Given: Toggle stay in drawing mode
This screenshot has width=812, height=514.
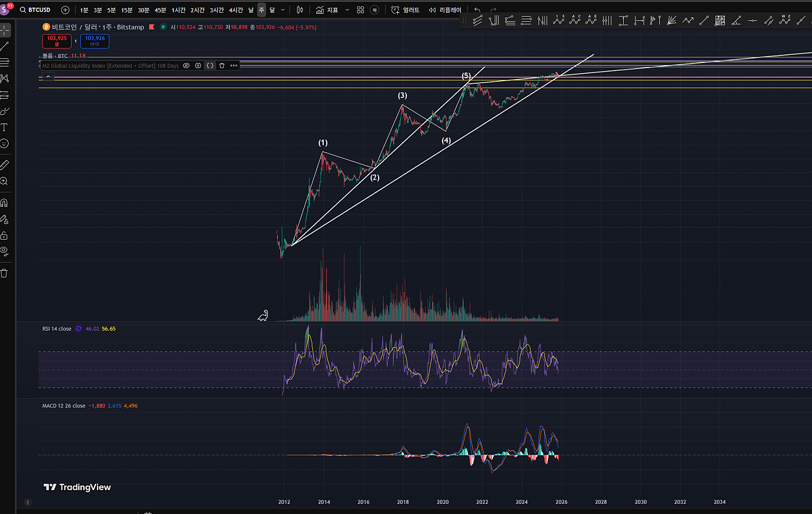Looking at the screenshot, I should pos(5,219).
